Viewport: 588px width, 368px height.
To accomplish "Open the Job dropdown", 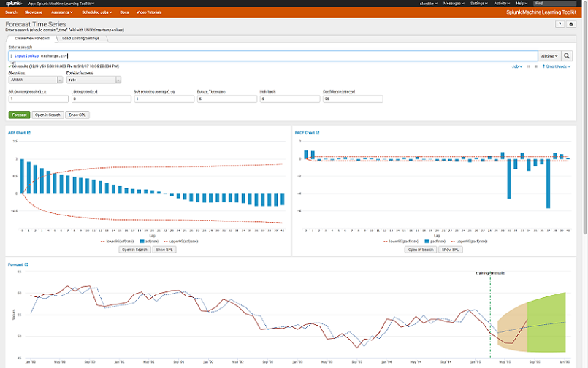I will [x=517, y=66].
